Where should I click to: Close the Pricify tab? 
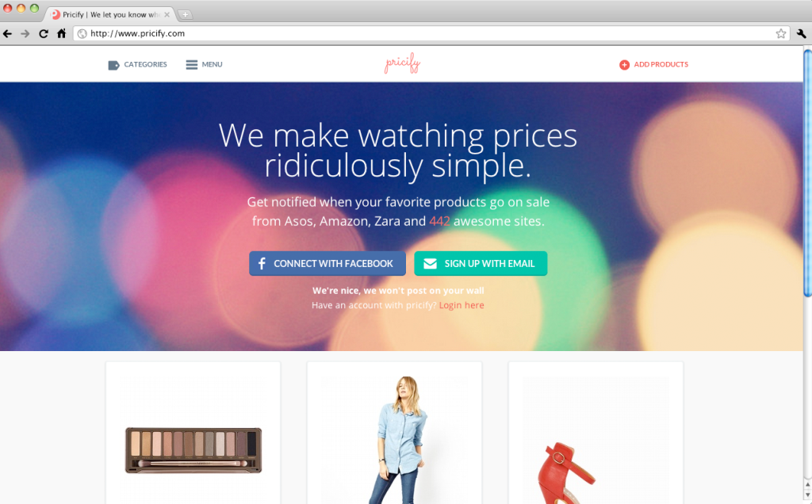167,14
